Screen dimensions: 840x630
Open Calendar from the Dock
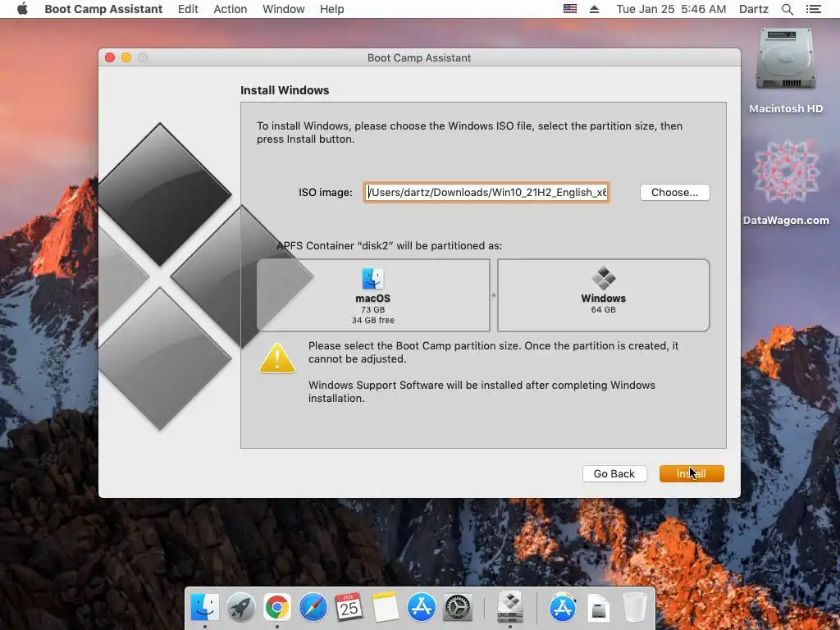pos(349,607)
